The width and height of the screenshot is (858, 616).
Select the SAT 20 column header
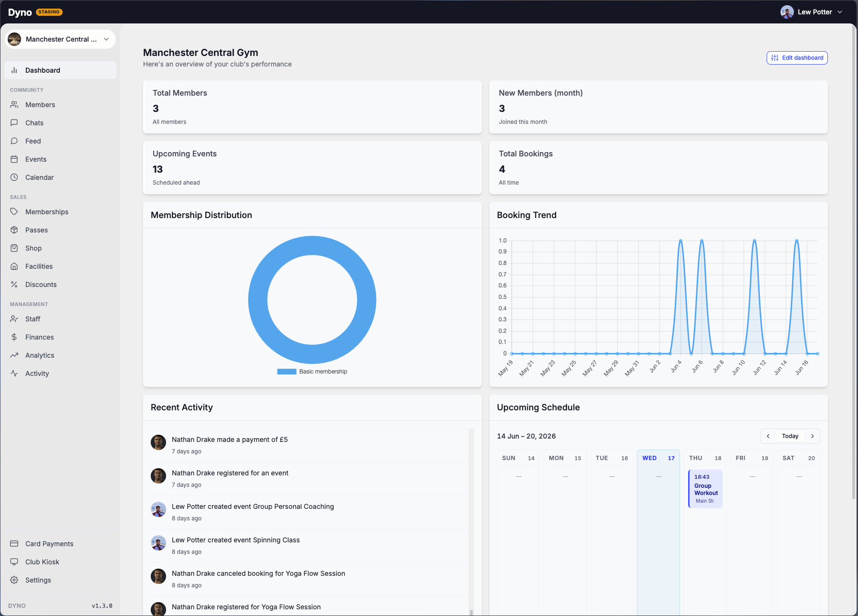tap(799, 458)
